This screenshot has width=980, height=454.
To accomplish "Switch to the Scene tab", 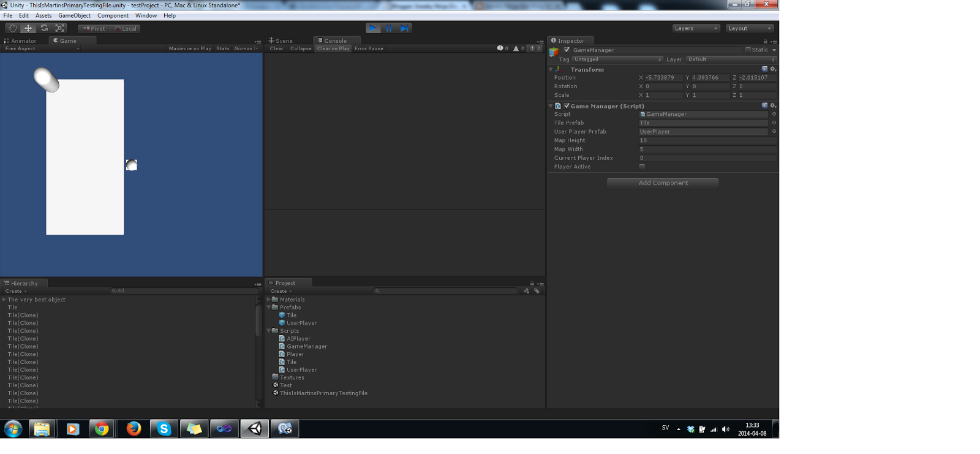I will [x=281, y=40].
